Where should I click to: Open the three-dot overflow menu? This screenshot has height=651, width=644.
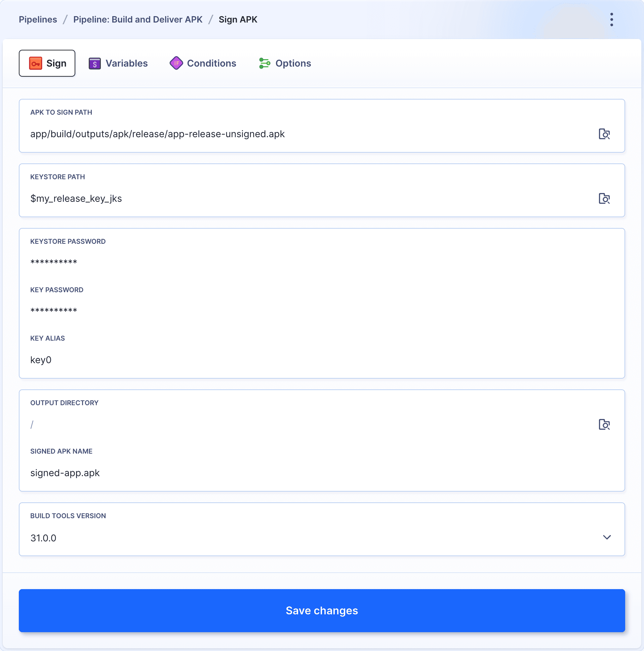pyautogui.click(x=611, y=19)
